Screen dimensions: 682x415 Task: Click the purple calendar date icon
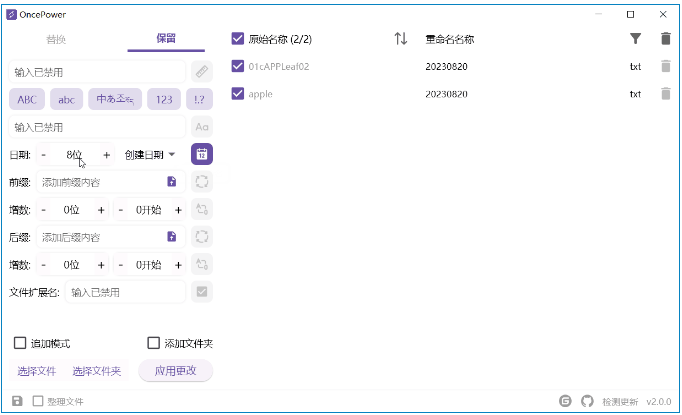(x=202, y=155)
